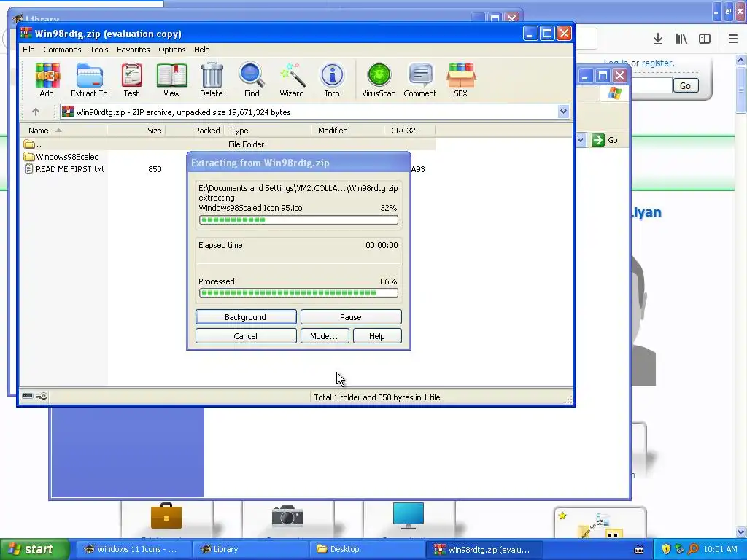747x560 pixels.
Task: Sort by CRC32 column header
Action: (x=410, y=131)
